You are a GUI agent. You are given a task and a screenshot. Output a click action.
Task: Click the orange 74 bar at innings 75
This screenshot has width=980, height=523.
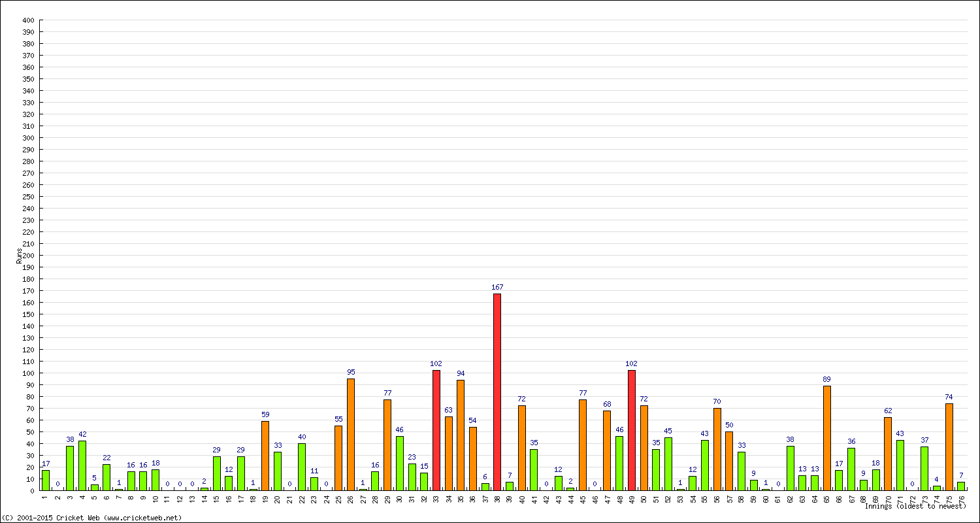949,447
